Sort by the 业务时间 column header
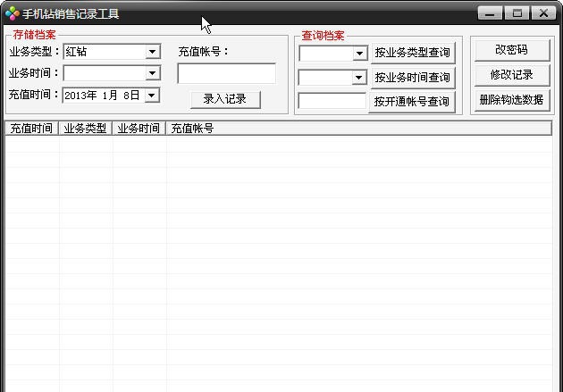 click(x=139, y=129)
